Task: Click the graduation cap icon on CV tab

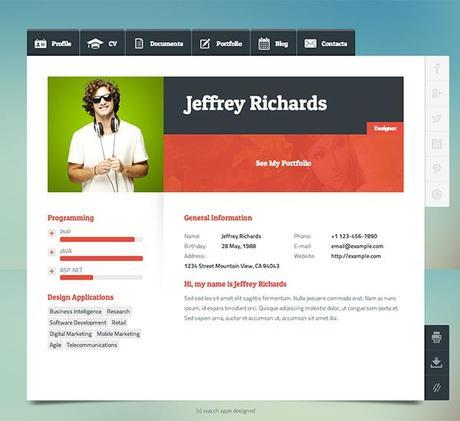Action: click(95, 44)
